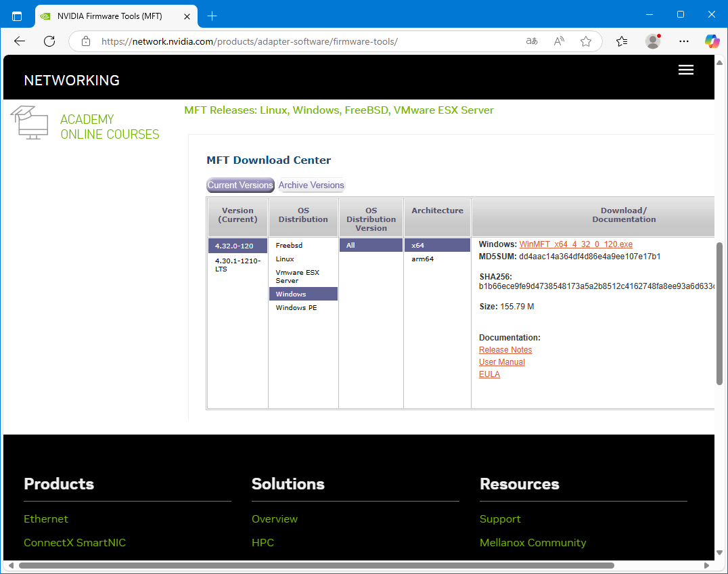Viewport: 728px width, 574px height.
Task: Click the horizontal page scrollbar
Action: pos(316,565)
